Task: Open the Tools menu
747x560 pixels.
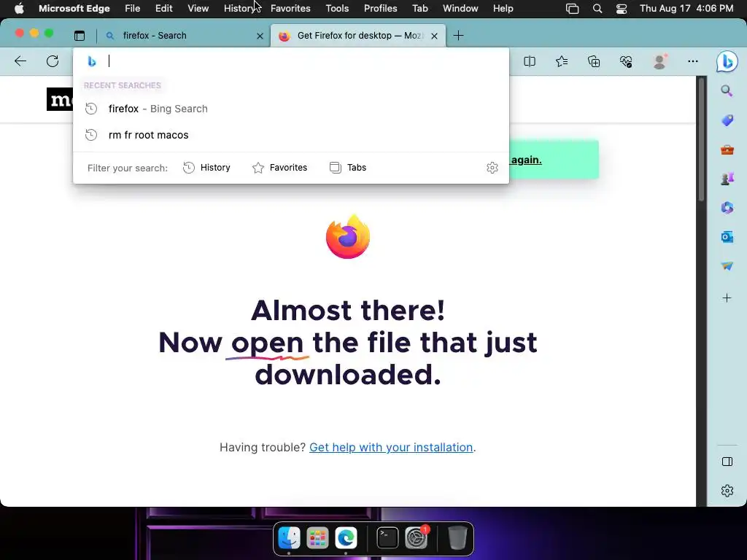Action: (337, 9)
